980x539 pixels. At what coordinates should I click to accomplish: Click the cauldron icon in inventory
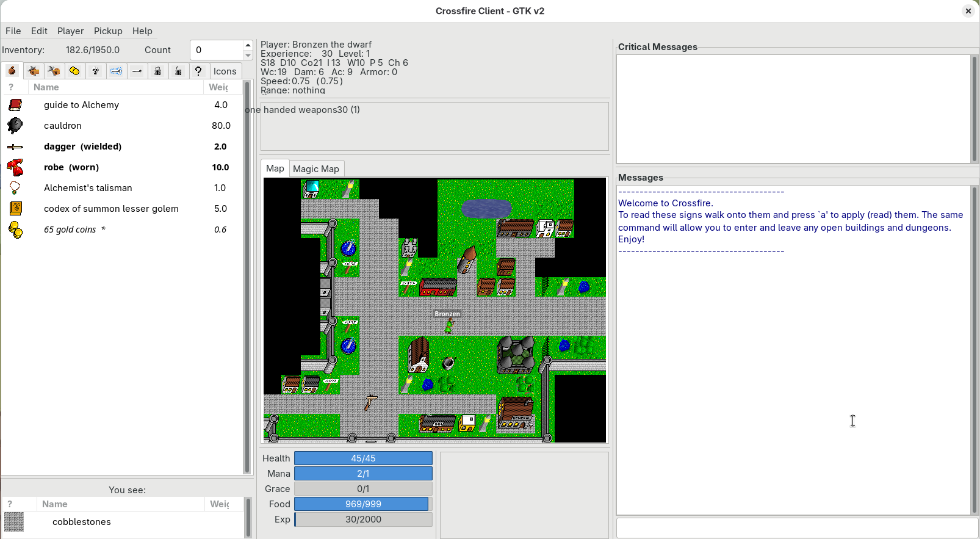pyautogui.click(x=15, y=126)
